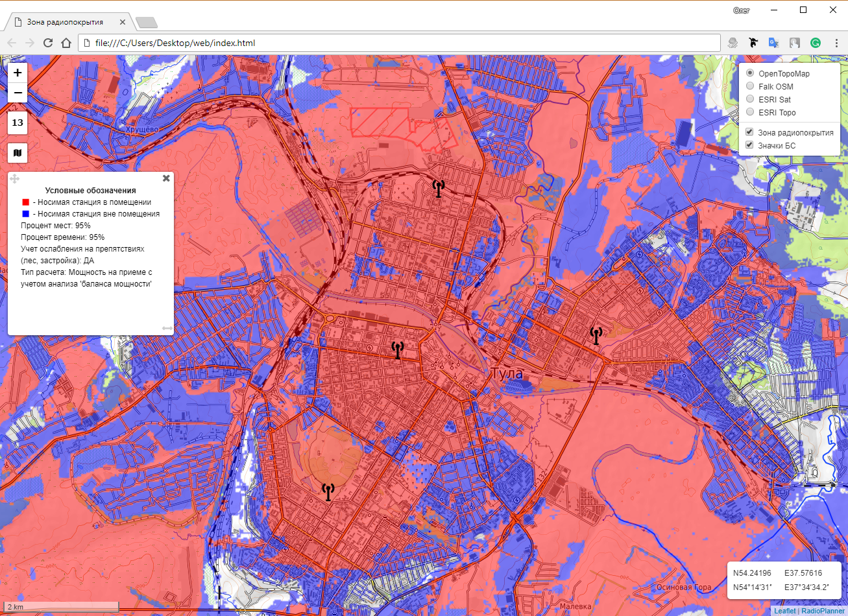848x616 pixels.
Task: Click the central base station antenna marker
Action: pyautogui.click(x=398, y=350)
